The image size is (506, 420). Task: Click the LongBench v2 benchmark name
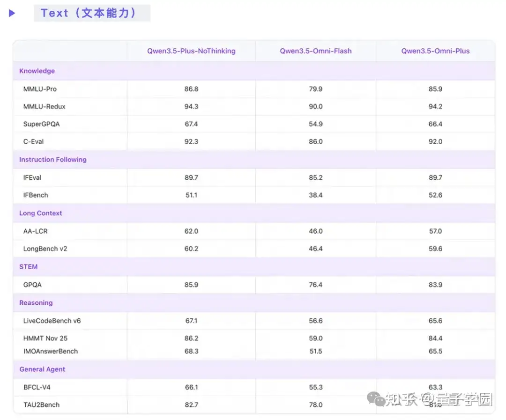45,249
